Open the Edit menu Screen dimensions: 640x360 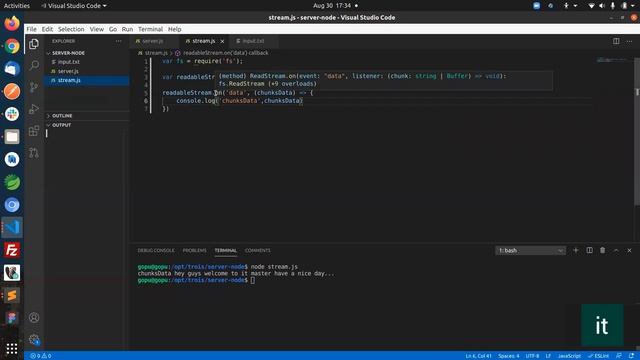point(47,29)
